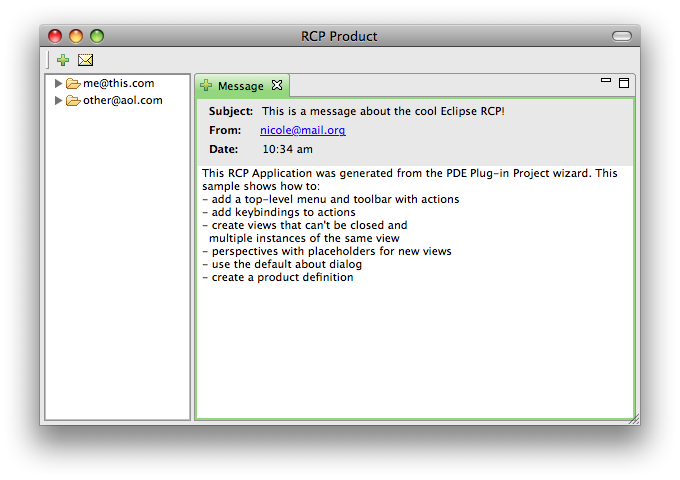Click the Subject: label
This screenshot has width=680, height=480.
(231, 111)
